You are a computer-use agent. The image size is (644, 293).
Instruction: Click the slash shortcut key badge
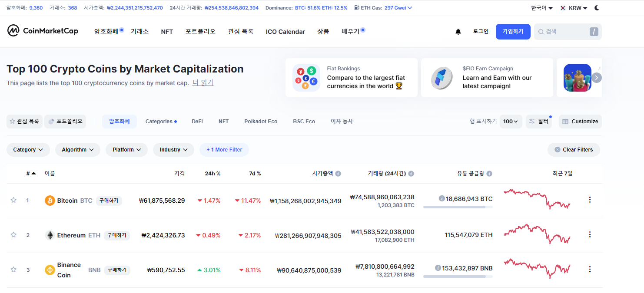[594, 32]
